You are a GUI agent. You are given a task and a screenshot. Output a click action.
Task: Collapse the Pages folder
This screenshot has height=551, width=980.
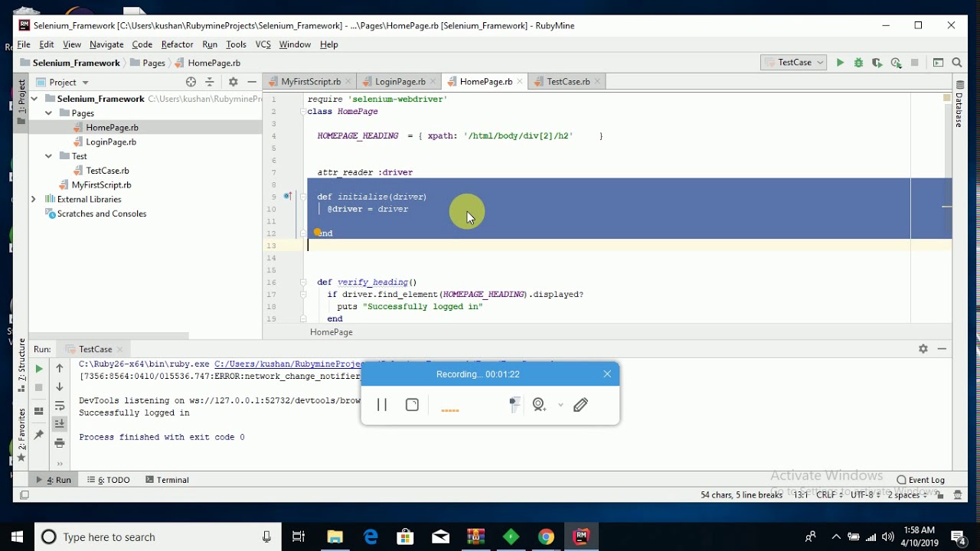point(49,113)
